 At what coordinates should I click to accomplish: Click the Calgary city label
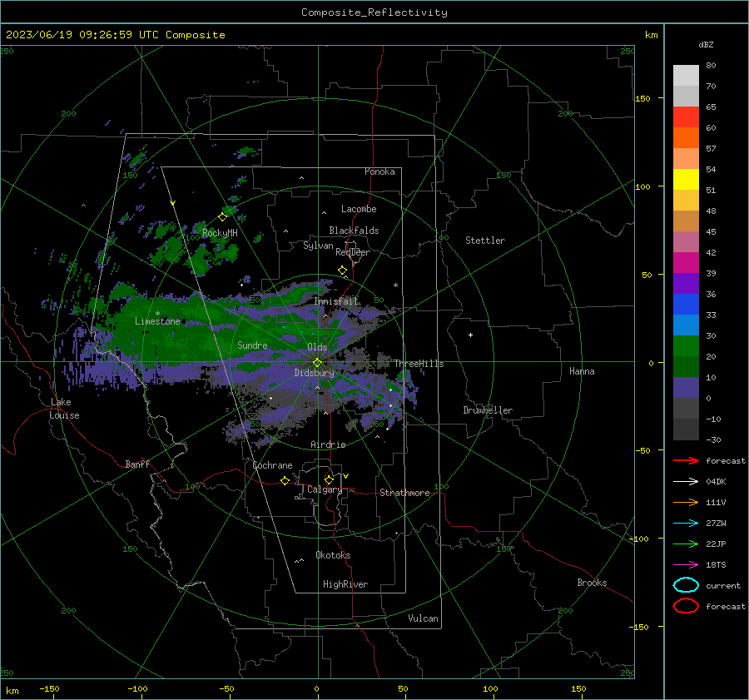point(325,489)
